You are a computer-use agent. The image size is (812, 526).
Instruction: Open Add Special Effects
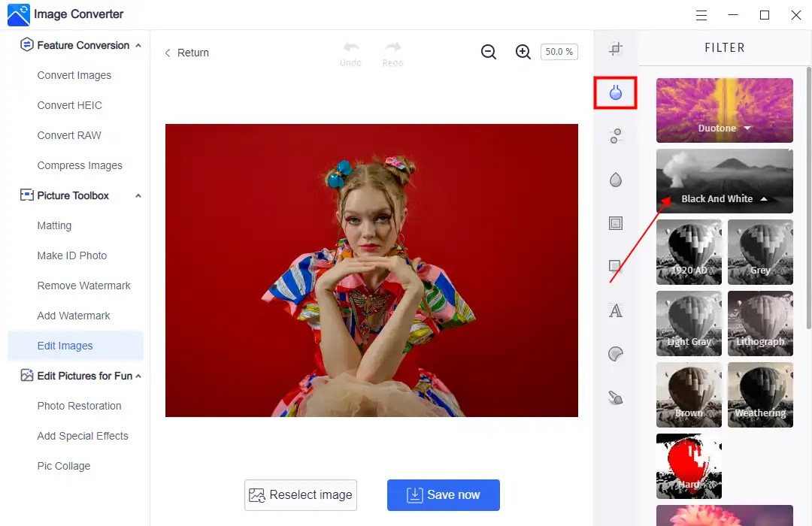pos(83,435)
